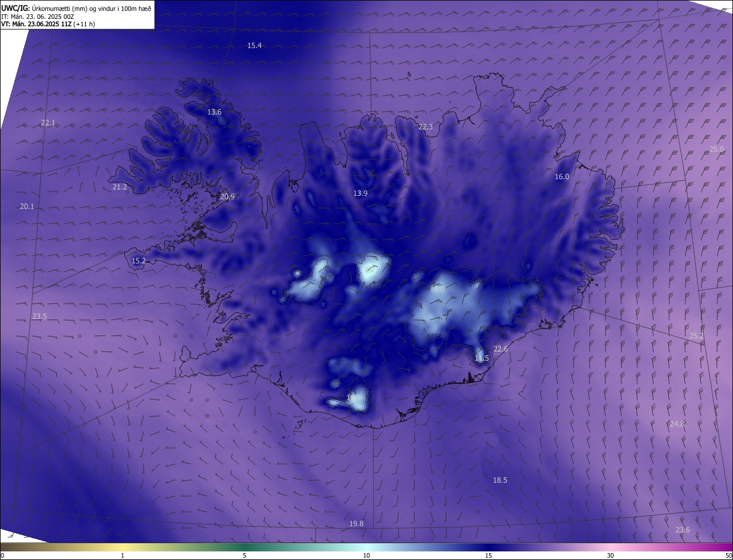733x560 pixels.
Task: Click the color scale at the 30 tick
Action: (610, 555)
